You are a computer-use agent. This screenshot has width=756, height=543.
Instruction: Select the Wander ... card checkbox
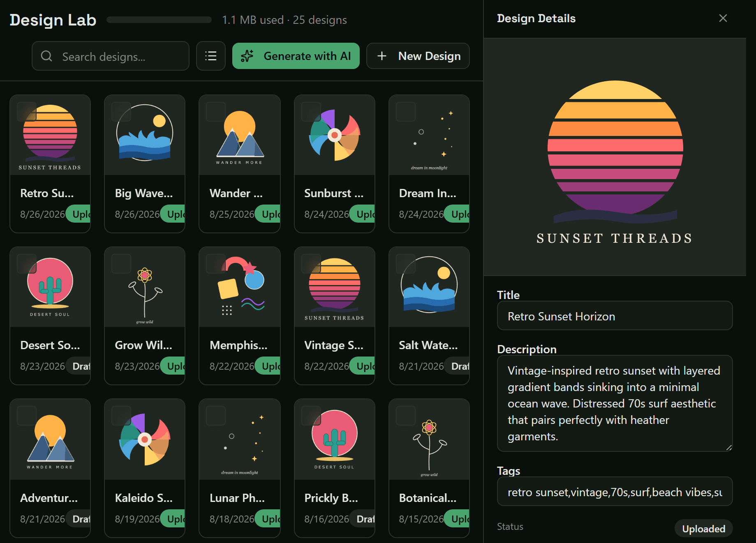click(x=216, y=112)
